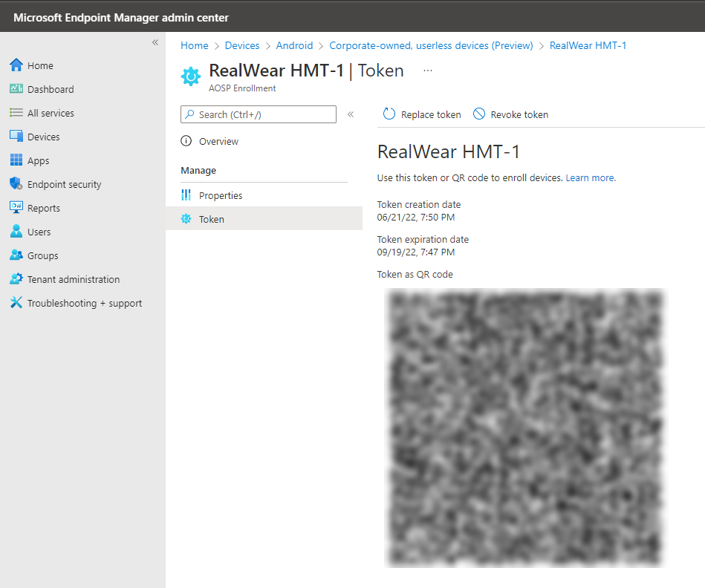
Task: Click the Android breadcrumb link
Action: (x=294, y=45)
